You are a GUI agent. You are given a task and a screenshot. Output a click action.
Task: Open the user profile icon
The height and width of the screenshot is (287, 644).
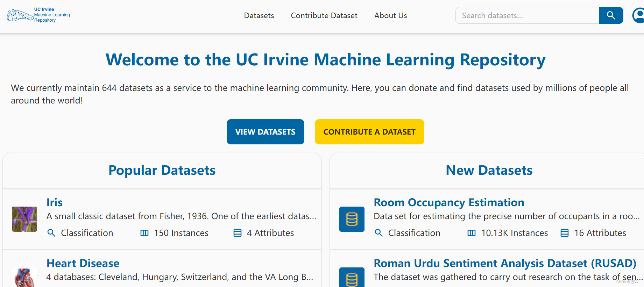tap(638, 15)
